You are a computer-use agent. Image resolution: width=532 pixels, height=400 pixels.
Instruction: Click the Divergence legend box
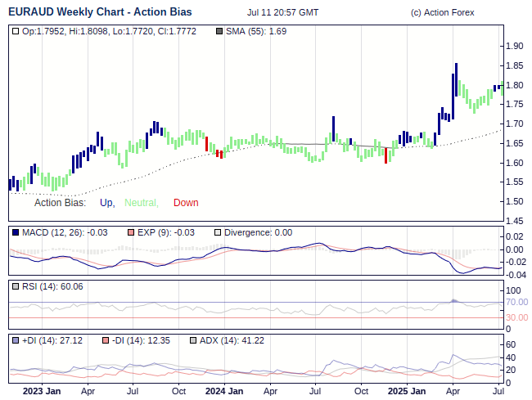(x=217, y=232)
